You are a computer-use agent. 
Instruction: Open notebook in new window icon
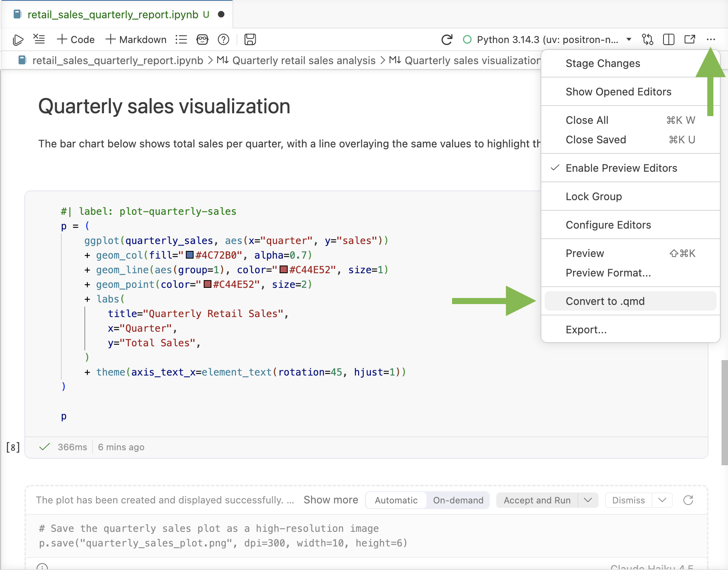(x=690, y=39)
